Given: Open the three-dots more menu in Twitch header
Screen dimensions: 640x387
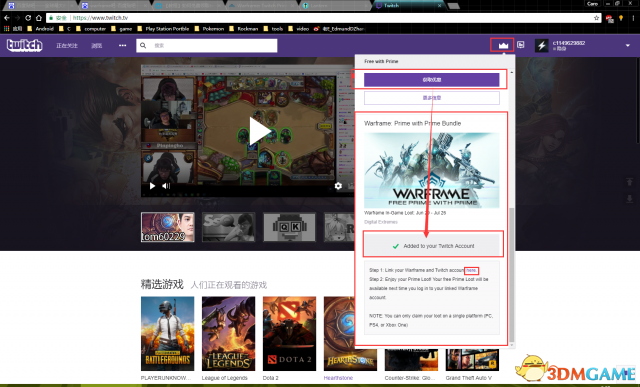Looking at the screenshot, I should 122,45.
